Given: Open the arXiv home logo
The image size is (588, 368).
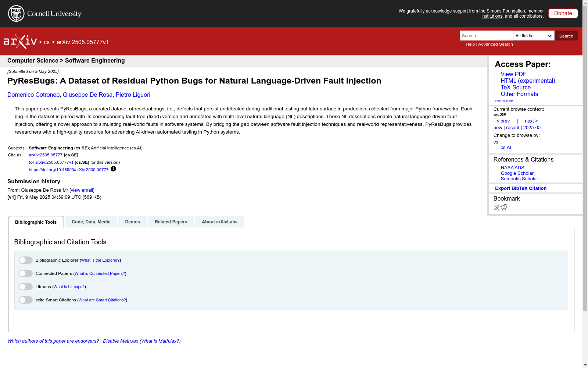Looking at the screenshot, I should pos(20,42).
